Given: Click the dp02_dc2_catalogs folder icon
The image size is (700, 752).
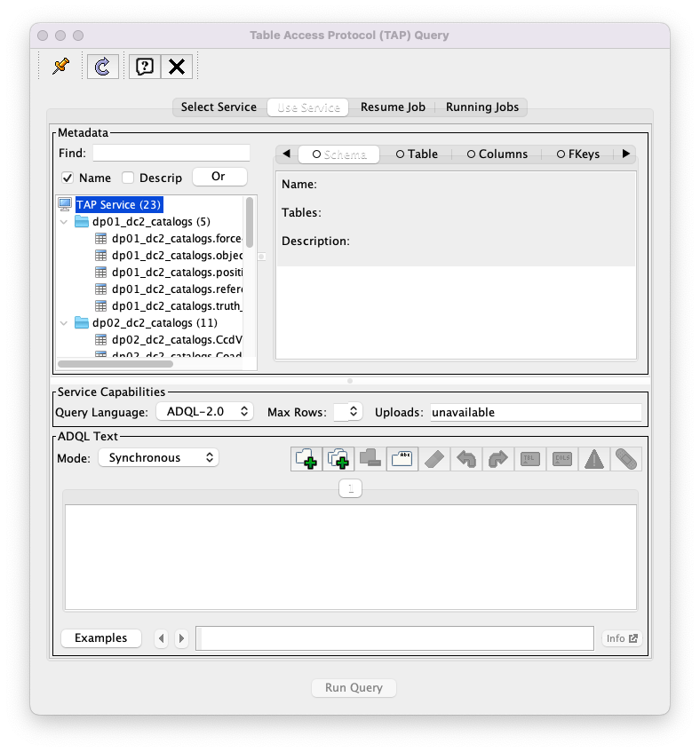Looking at the screenshot, I should [x=82, y=323].
